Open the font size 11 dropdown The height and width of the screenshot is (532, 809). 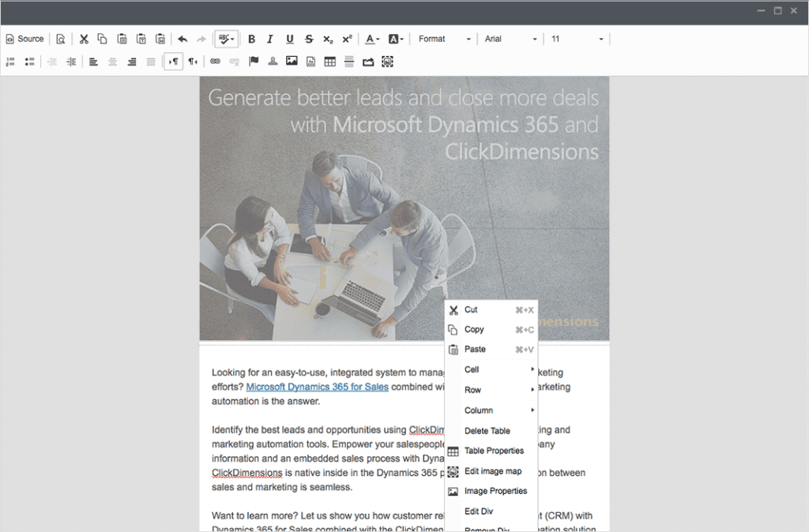pos(577,39)
